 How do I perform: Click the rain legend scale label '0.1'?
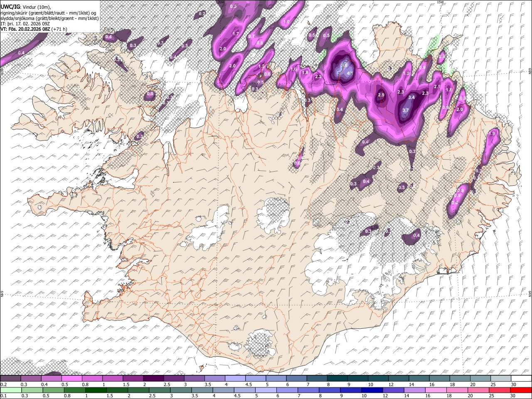coord(3,396)
